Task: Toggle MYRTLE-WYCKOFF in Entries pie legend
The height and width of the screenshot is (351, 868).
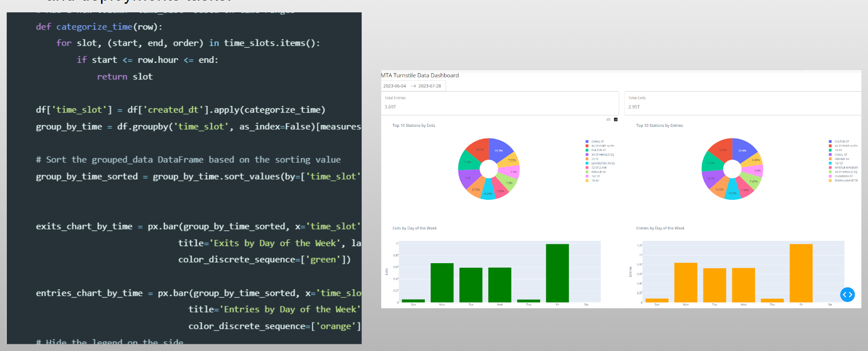Action: tap(843, 168)
